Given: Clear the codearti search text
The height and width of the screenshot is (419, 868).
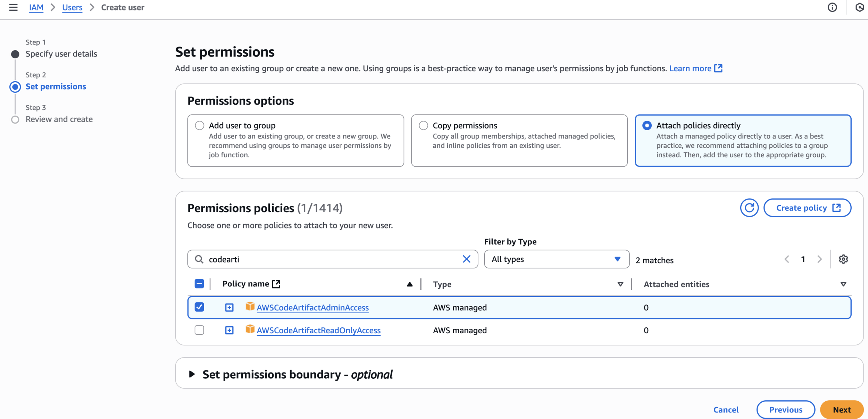Looking at the screenshot, I should (466, 259).
